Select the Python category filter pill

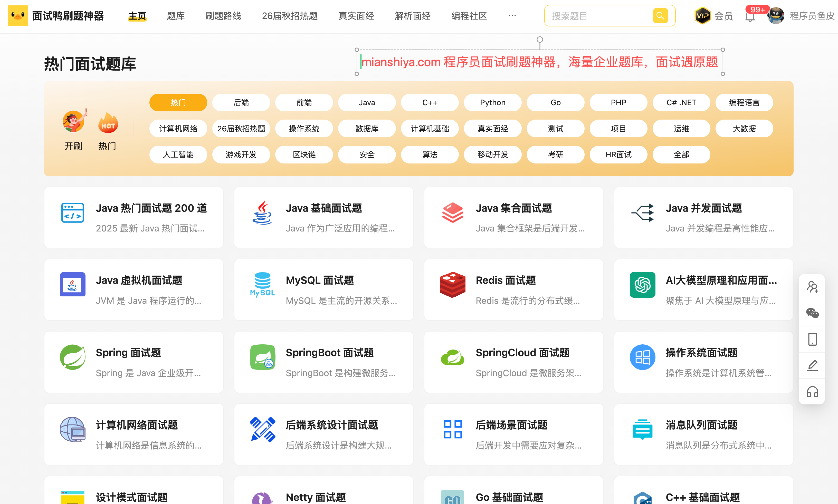(492, 103)
